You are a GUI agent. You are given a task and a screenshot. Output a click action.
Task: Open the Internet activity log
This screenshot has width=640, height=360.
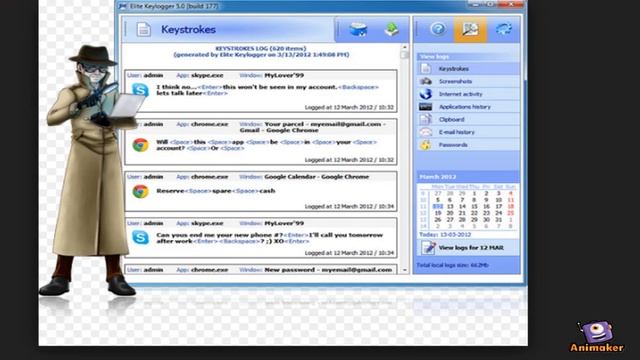tap(469, 94)
